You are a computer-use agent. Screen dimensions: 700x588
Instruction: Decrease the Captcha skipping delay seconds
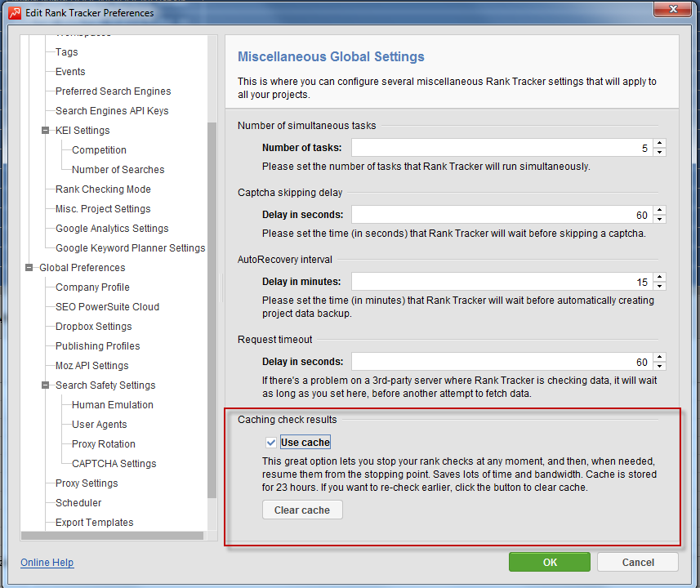pos(659,219)
